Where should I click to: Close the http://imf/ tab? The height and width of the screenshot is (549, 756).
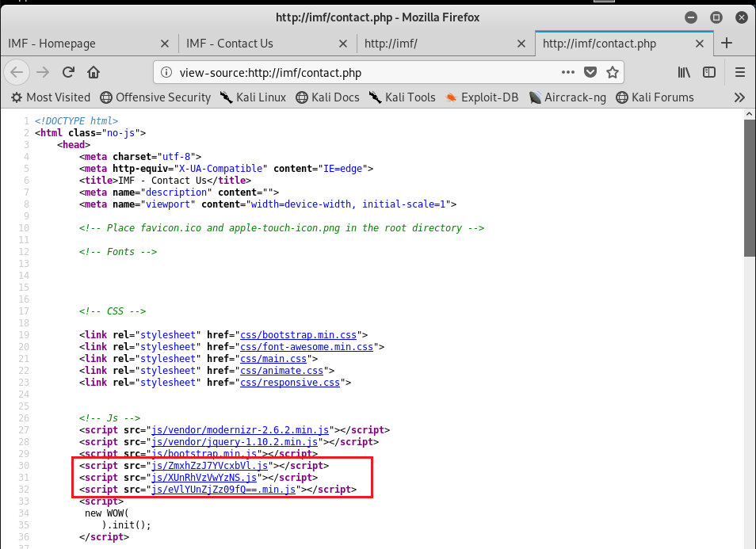click(x=521, y=44)
